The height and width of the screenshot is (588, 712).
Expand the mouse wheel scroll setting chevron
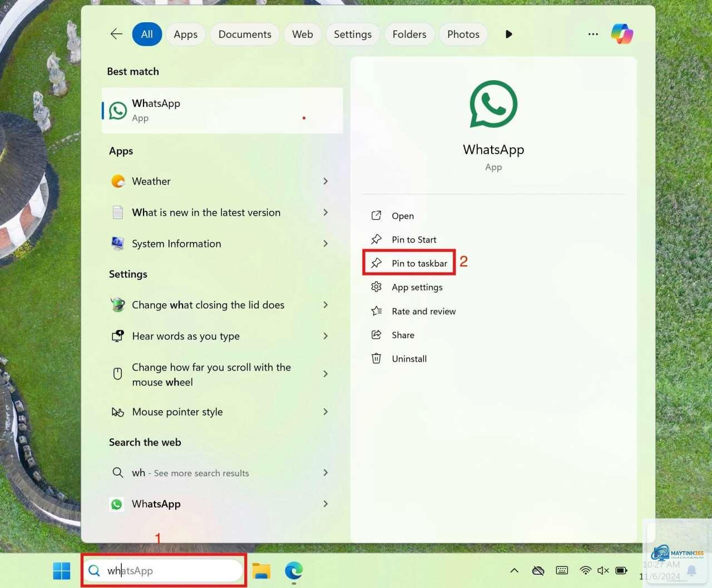tap(326, 374)
